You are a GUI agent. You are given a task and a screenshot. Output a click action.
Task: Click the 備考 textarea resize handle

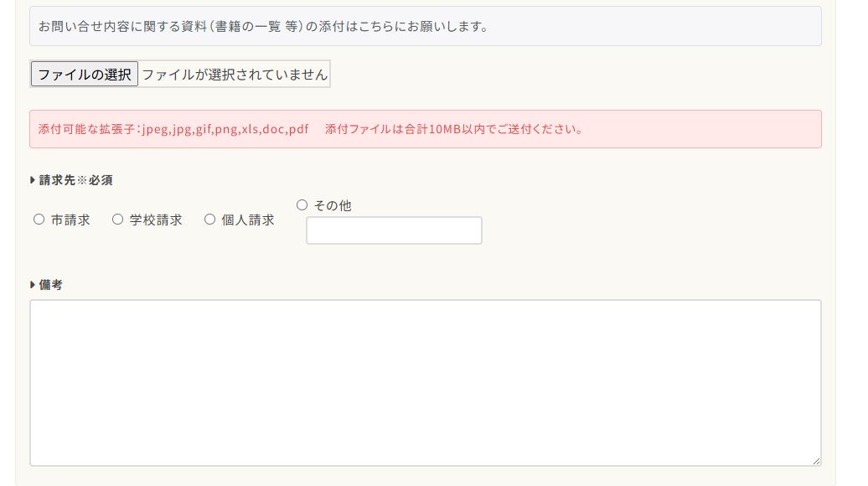[816, 461]
